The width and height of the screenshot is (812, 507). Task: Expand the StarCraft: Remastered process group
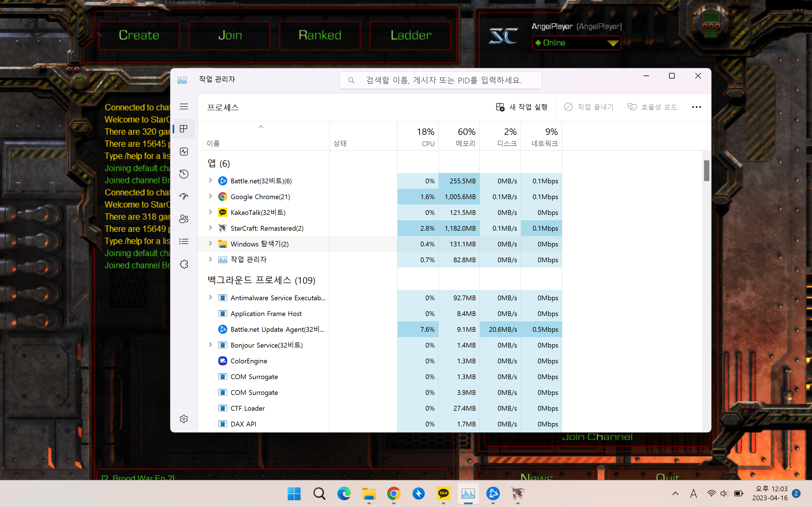tap(210, 228)
